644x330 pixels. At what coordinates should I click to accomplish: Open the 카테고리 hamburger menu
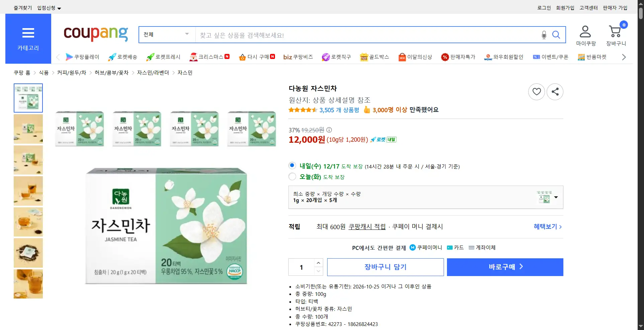tap(28, 39)
